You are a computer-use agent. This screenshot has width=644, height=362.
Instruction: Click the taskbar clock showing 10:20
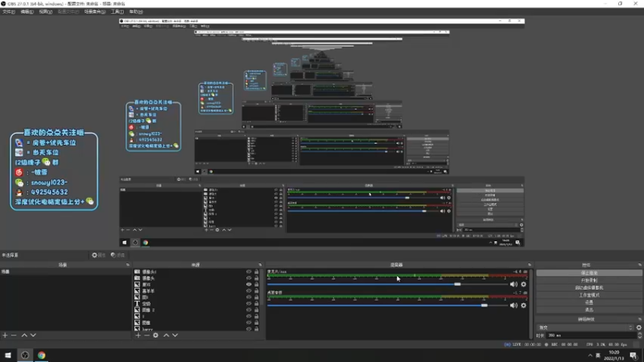(613, 356)
